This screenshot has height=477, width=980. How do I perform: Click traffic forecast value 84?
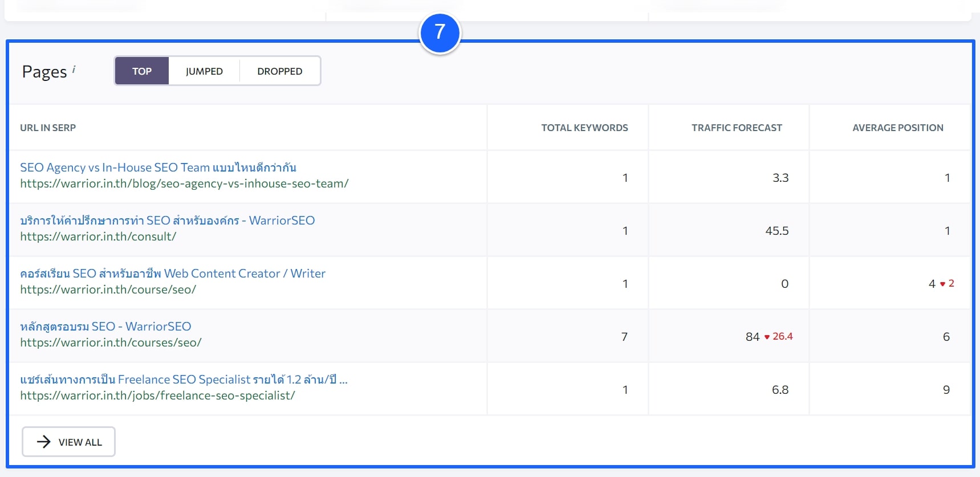click(753, 337)
